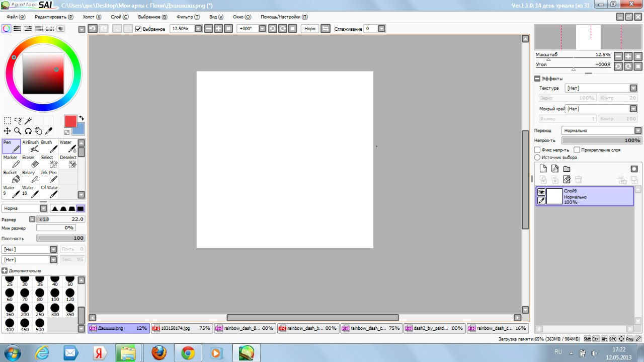This screenshot has height=362, width=644.
Task: Pick the Binary pen tool
Action: [31, 176]
